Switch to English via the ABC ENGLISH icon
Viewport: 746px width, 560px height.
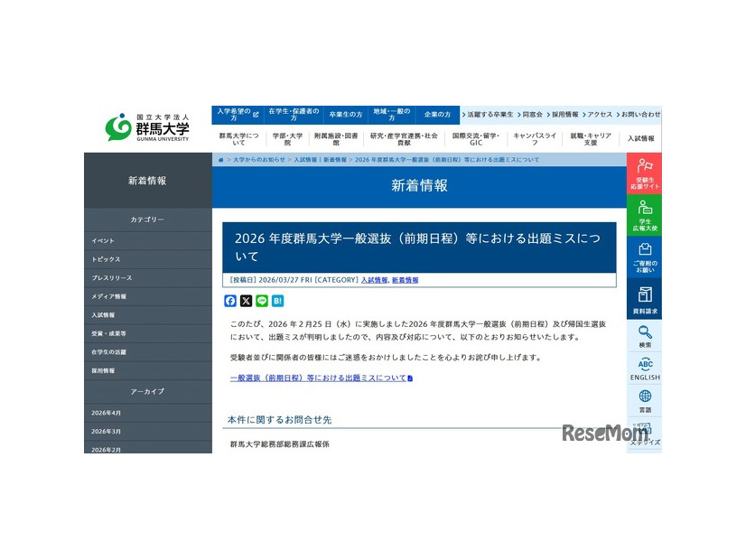click(644, 369)
